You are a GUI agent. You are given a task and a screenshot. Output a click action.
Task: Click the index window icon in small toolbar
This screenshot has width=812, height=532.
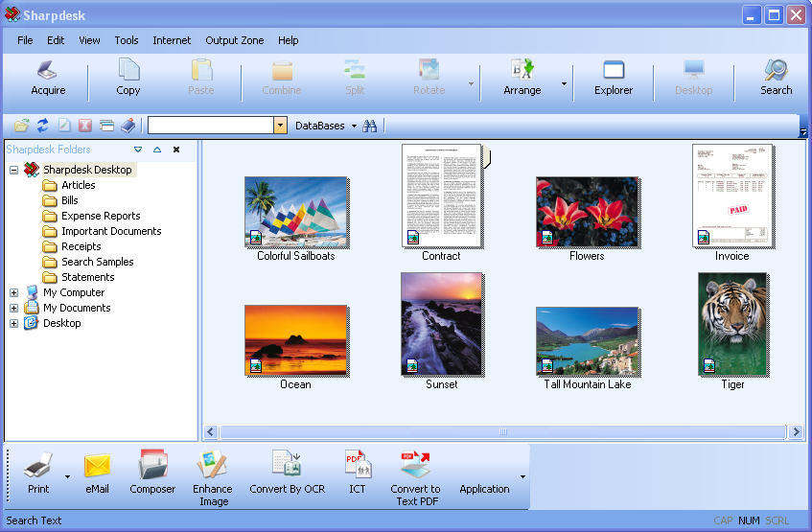click(x=106, y=126)
